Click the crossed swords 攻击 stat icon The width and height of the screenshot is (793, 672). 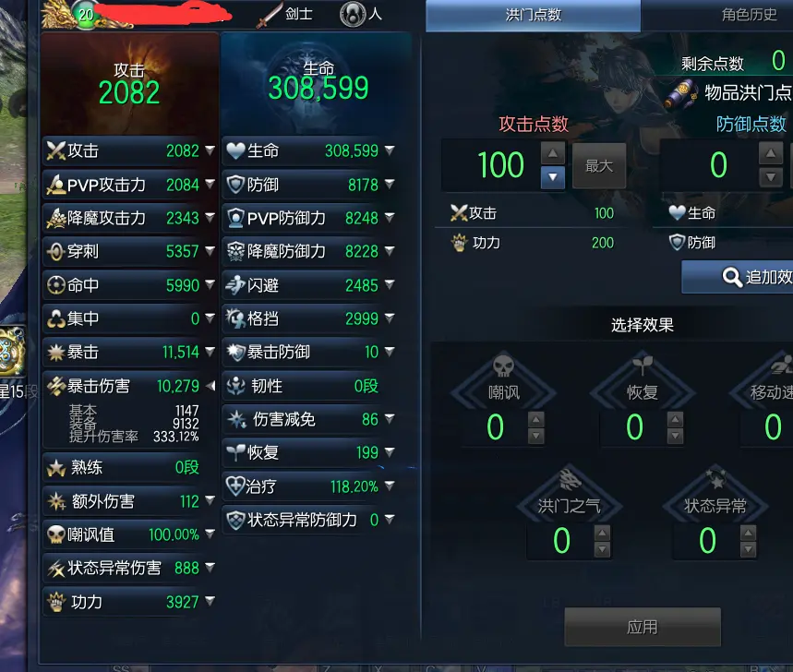55,150
